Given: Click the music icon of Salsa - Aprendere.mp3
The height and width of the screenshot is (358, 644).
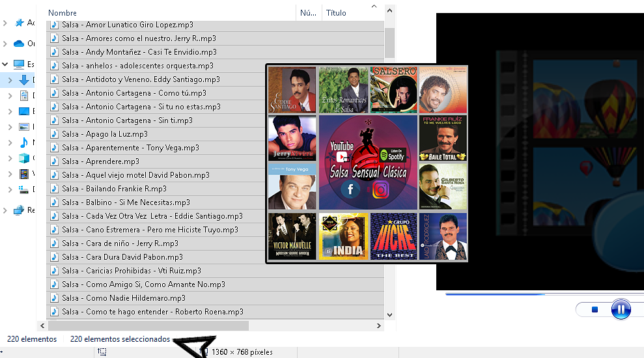Looking at the screenshot, I should click(x=54, y=161).
